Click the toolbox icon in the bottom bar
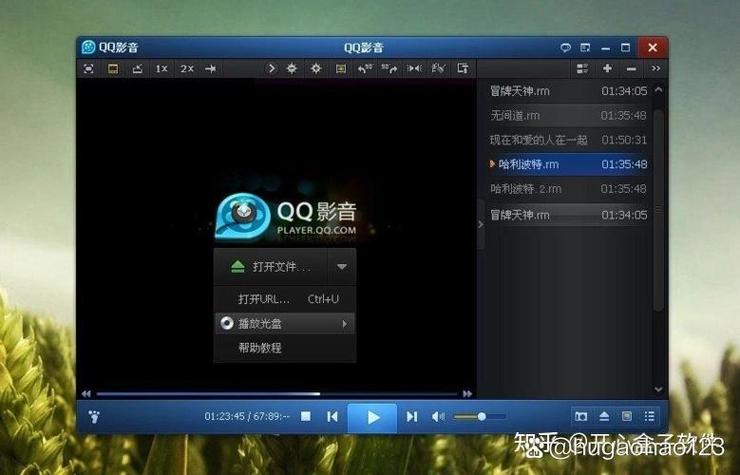Viewport: 740px width, 475px height. pos(627,416)
